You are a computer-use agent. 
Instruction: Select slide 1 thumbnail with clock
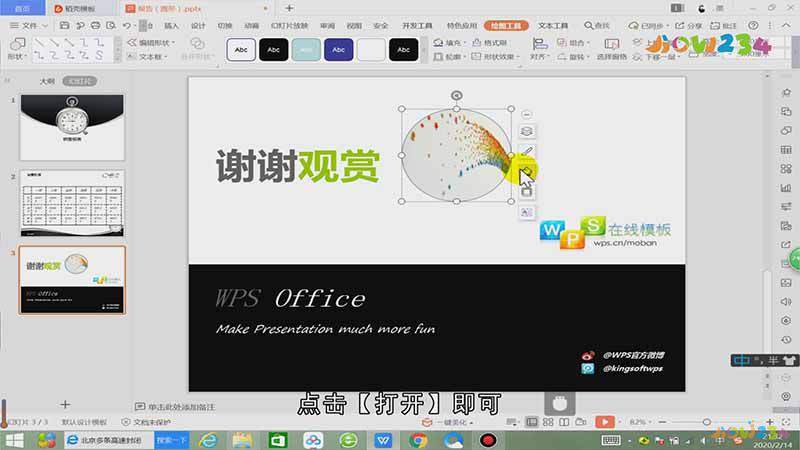72,127
